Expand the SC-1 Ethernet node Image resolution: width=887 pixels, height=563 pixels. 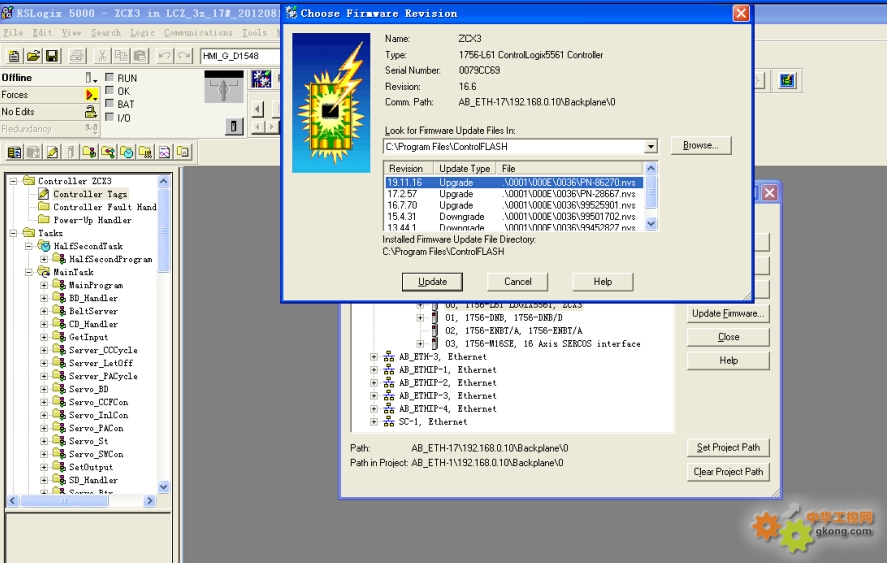point(373,422)
